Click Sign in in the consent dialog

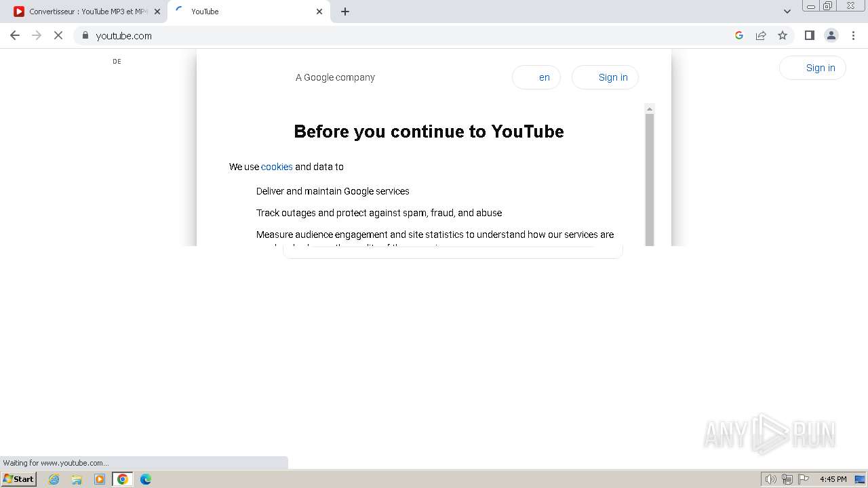pos(605,77)
